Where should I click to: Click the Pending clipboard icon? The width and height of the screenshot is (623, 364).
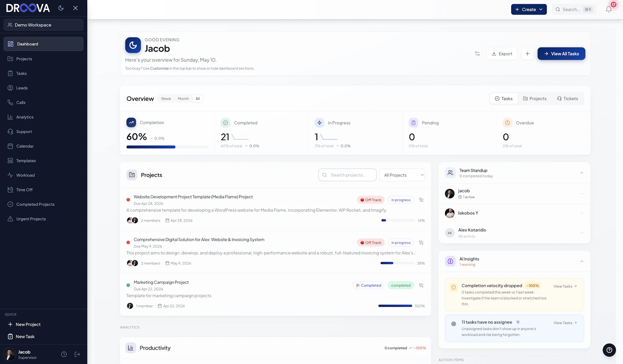[x=414, y=123]
